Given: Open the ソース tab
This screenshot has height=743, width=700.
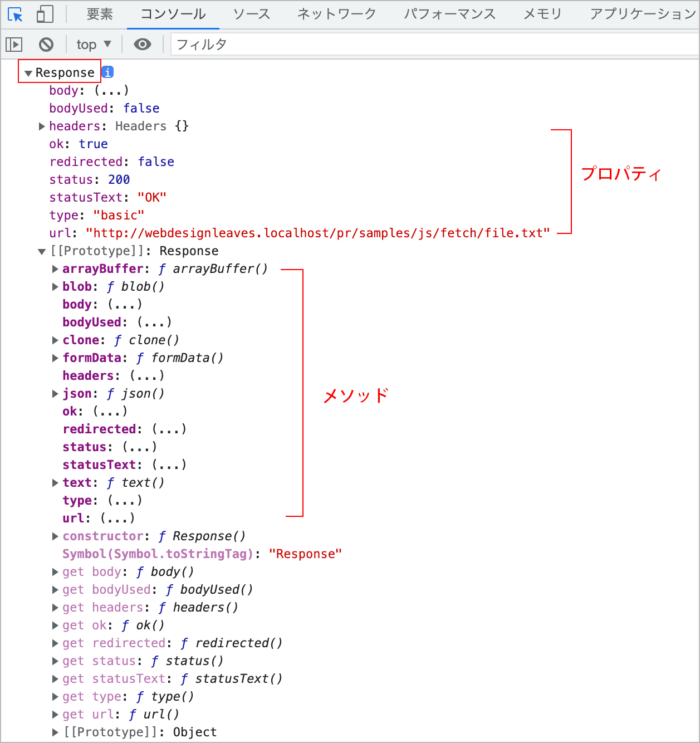Looking at the screenshot, I should (251, 14).
